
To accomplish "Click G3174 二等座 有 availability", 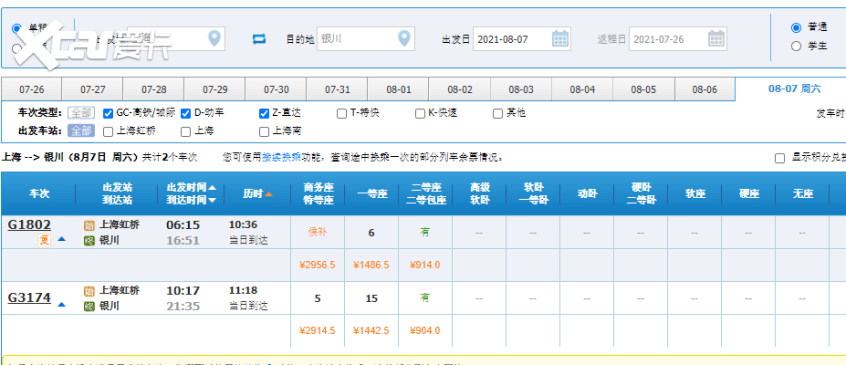I will point(425,298).
